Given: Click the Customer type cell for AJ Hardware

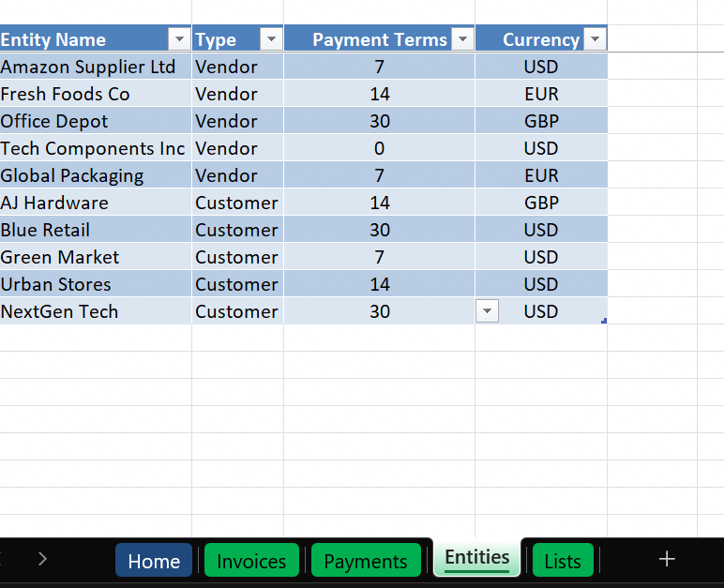Looking at the screenshot, I should (x=236, y=203).
